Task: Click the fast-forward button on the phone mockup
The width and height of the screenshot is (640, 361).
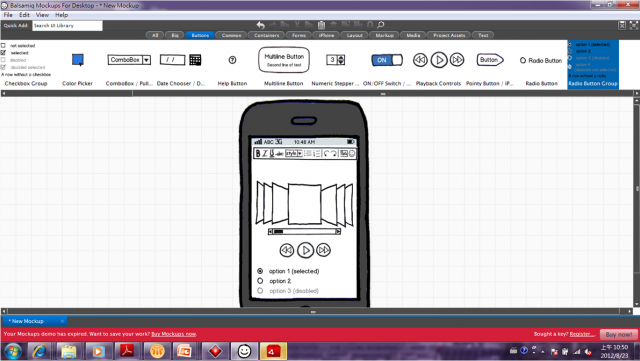Action: click(324, 250)
